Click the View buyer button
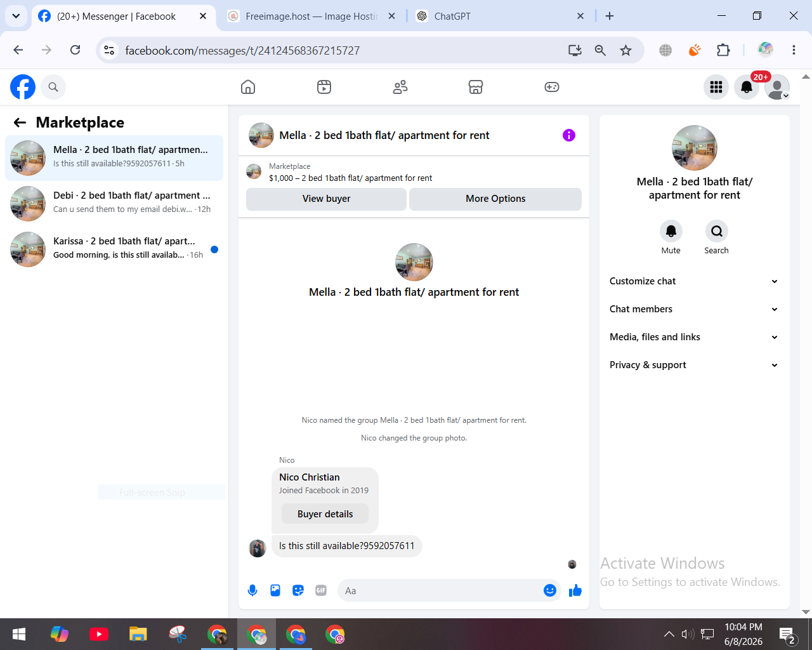Screen dimensions: 812x650 click(x=326, y=199)
